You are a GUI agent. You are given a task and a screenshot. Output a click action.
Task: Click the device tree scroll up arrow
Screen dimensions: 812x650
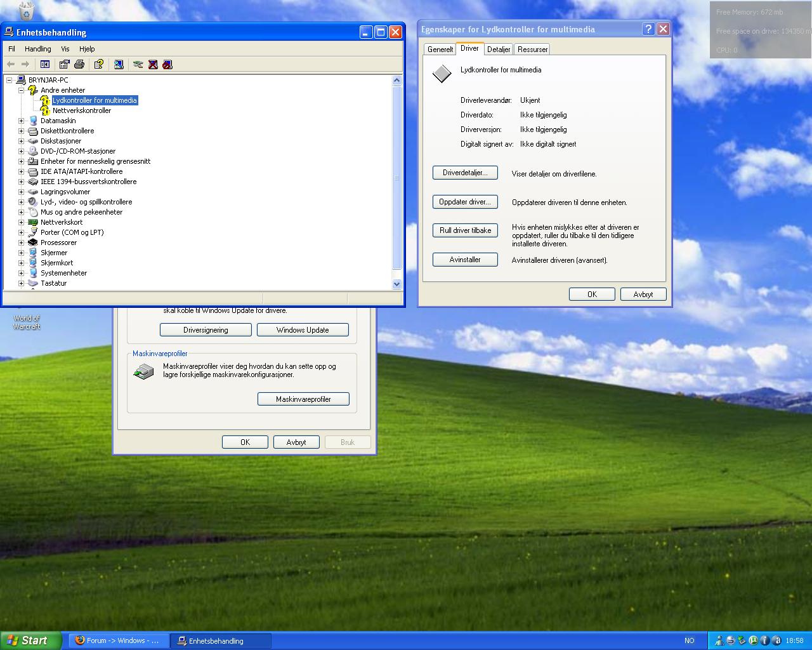click(397, 80)
